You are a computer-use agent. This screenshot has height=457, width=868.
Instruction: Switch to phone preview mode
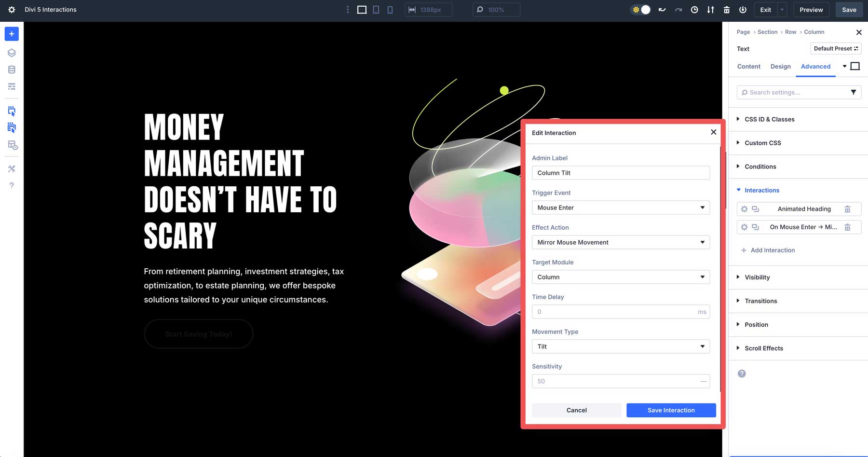coord(390,10)
